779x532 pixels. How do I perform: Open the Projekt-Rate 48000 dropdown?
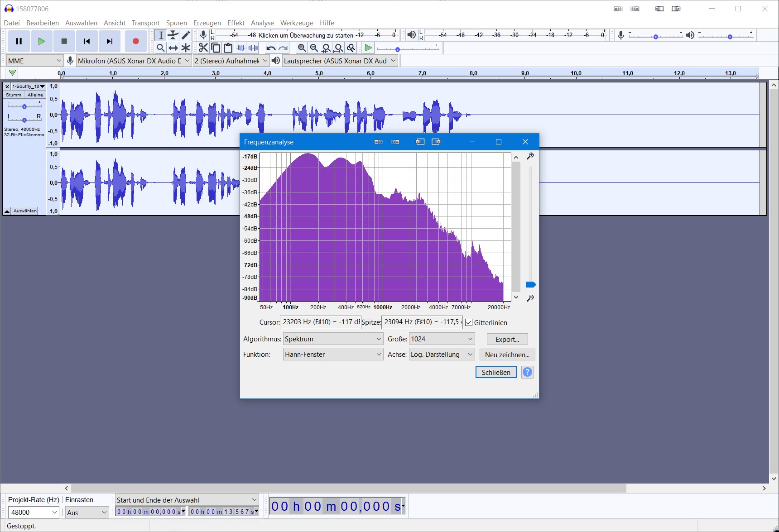click(x=34, y=513)
